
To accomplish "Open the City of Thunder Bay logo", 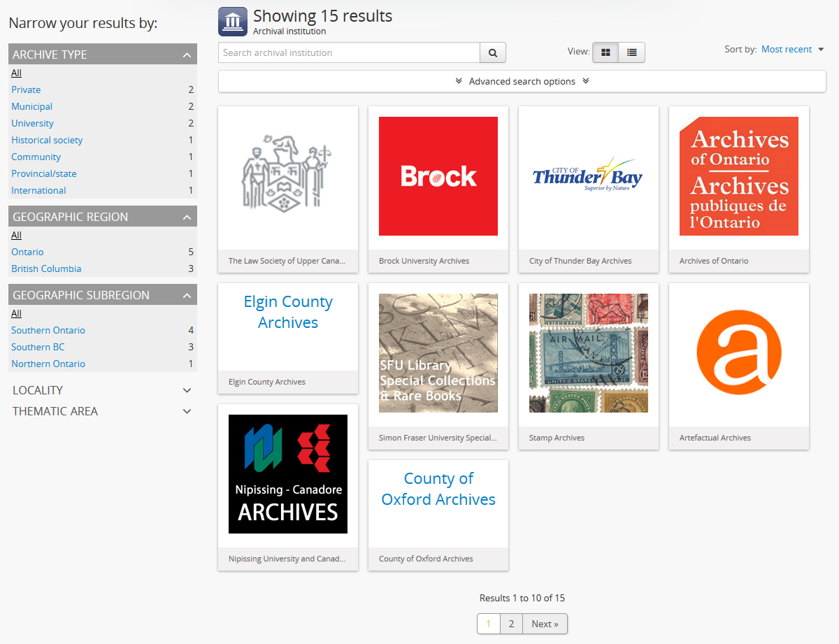I will tap(588, 176).
